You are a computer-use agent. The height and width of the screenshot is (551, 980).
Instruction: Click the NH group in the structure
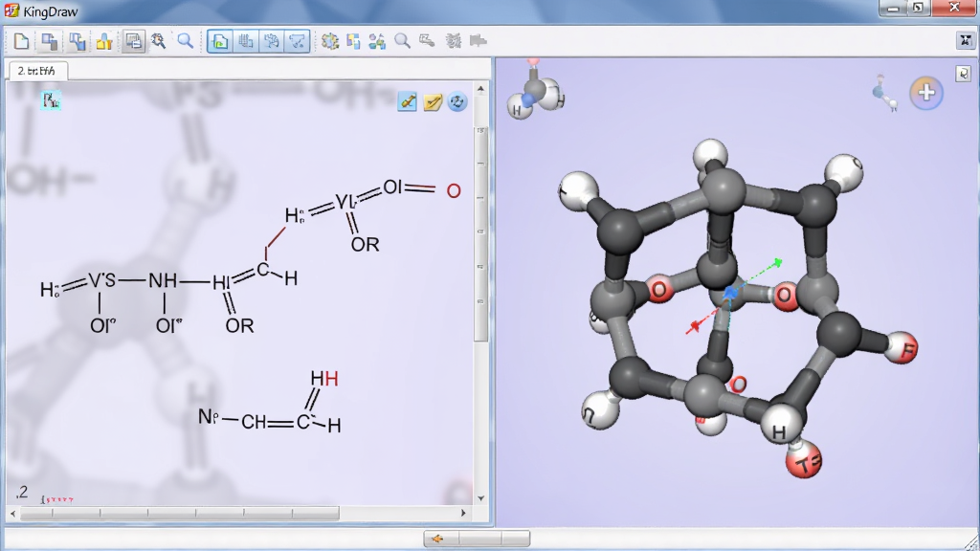[x=163, y=281]
